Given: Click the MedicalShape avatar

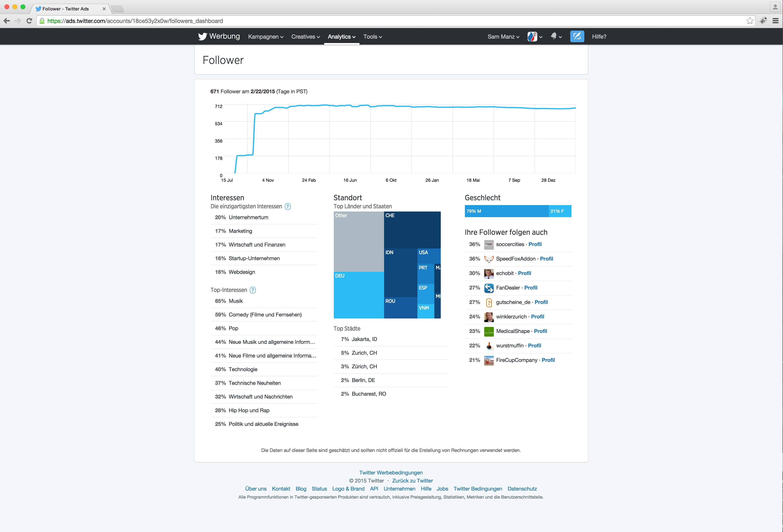Looking at the screenshot, I should [x=489, y=332].
